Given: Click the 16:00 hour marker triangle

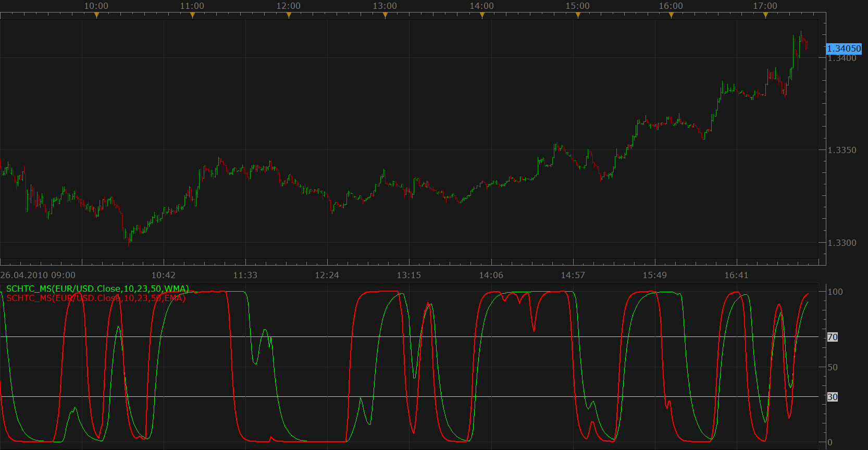Looking at the screenshot, I should 671,15.
